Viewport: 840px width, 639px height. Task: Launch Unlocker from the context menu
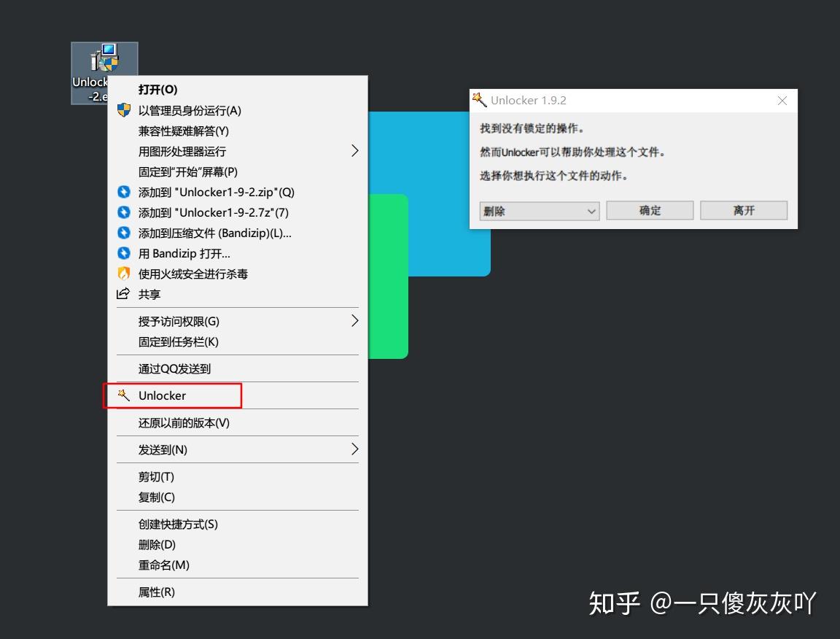pyautogui.click(x=238, y=395)
